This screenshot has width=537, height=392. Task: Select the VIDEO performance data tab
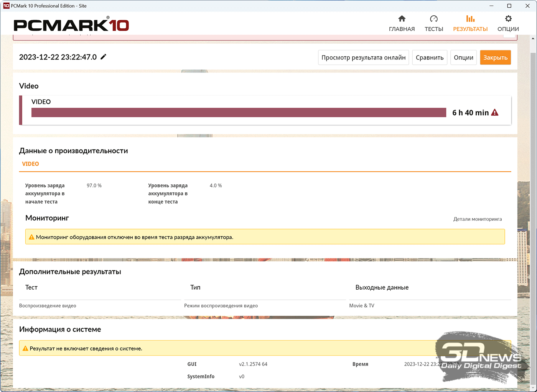pyautogui.click(x=30, y=164)
